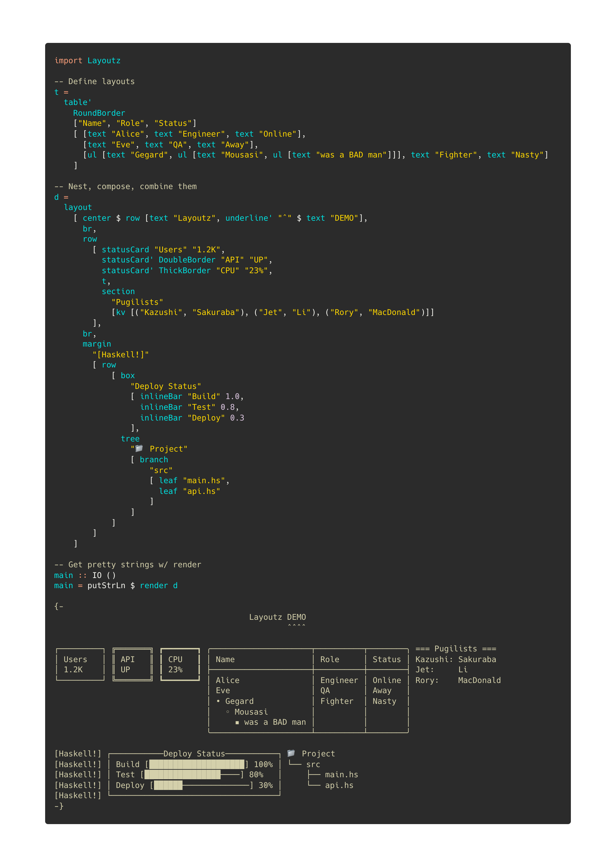This screenshot has width=616, height=867.
Task: Click the Test 80% progress bar
Action: (192, 775)
